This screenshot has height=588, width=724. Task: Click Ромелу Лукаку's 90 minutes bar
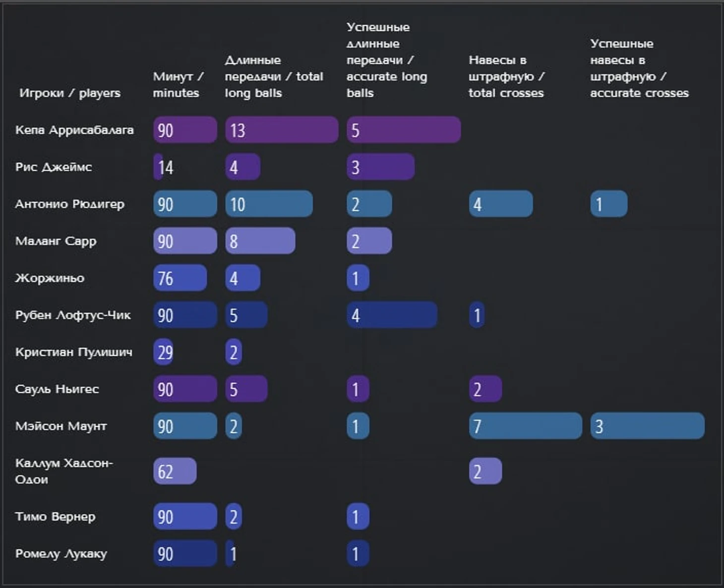(185, 553)
